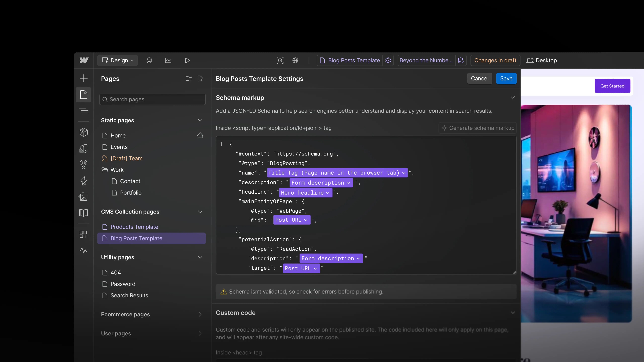Open the Assets image icon in sidebar
The image size is (644, 362).
coord(84,197)
